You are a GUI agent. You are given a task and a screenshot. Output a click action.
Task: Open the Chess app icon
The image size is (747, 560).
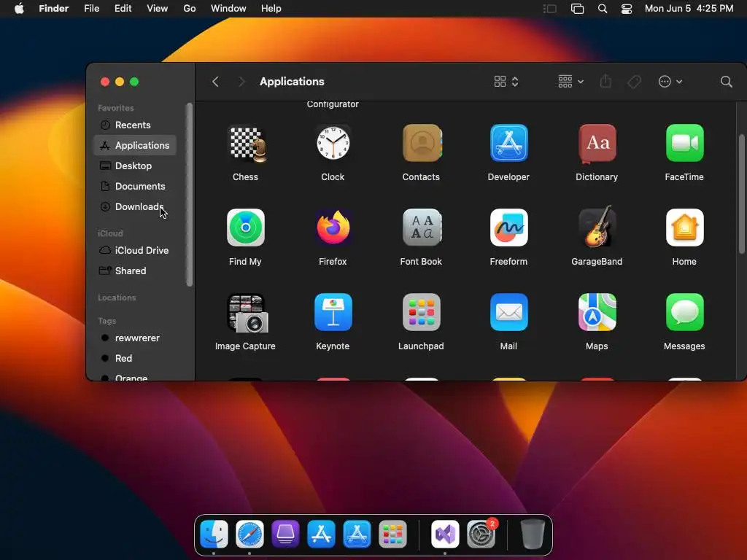[x=247, y=144]
